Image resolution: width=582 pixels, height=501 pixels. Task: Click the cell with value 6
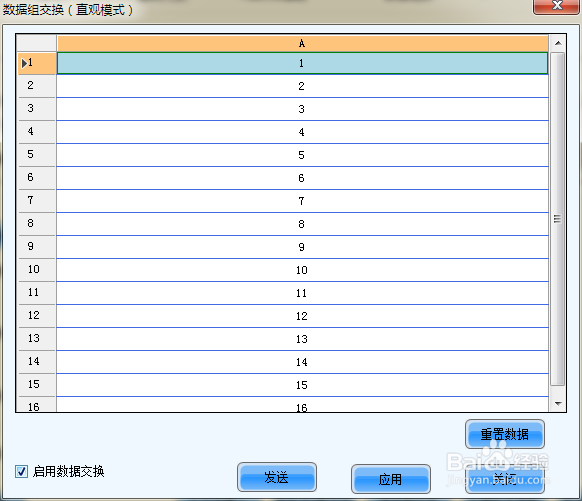point(303,178)
